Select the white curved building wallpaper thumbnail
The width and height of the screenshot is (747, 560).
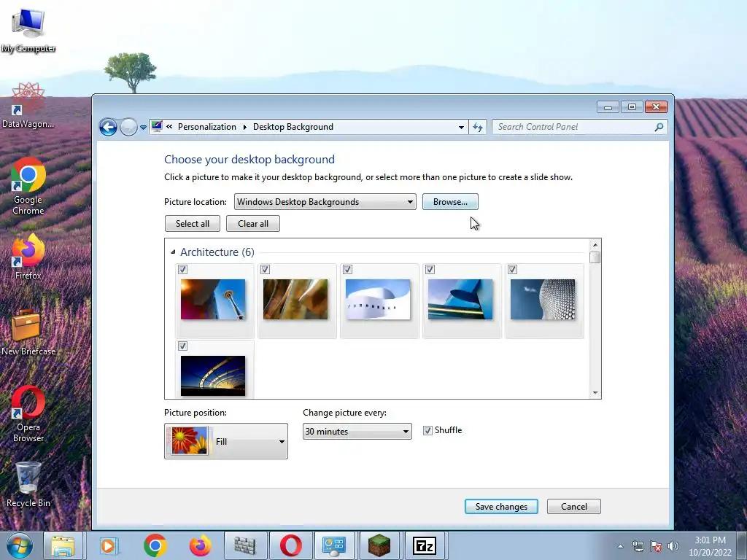coord(378,299)
